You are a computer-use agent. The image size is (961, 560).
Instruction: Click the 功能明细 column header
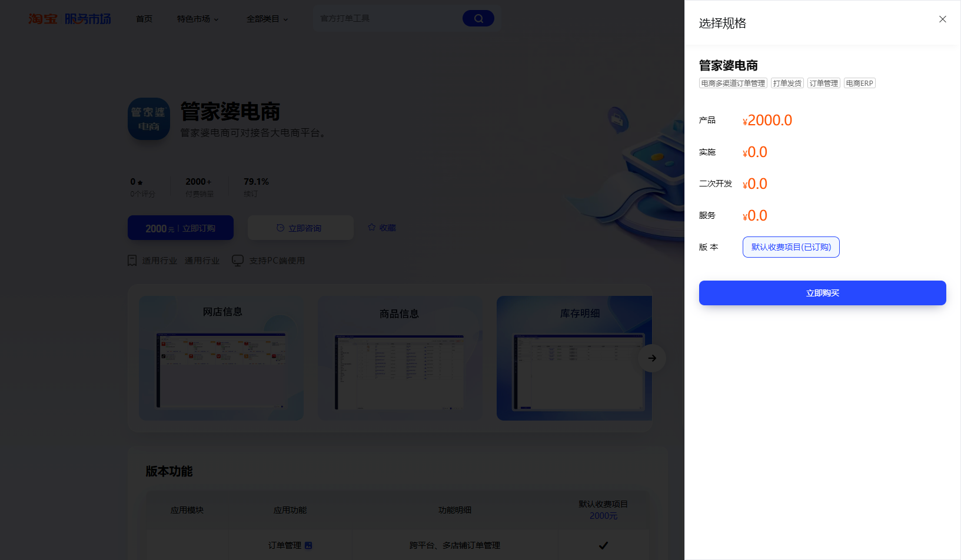(455, 511)
